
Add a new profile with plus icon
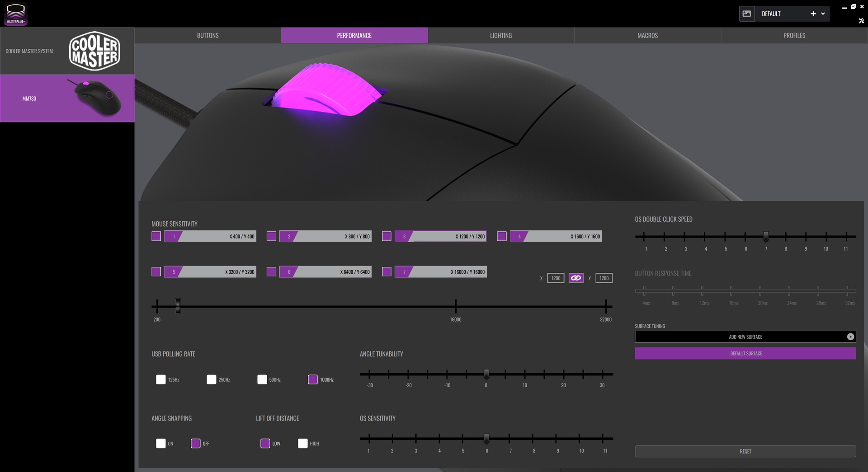click(813, 14)
